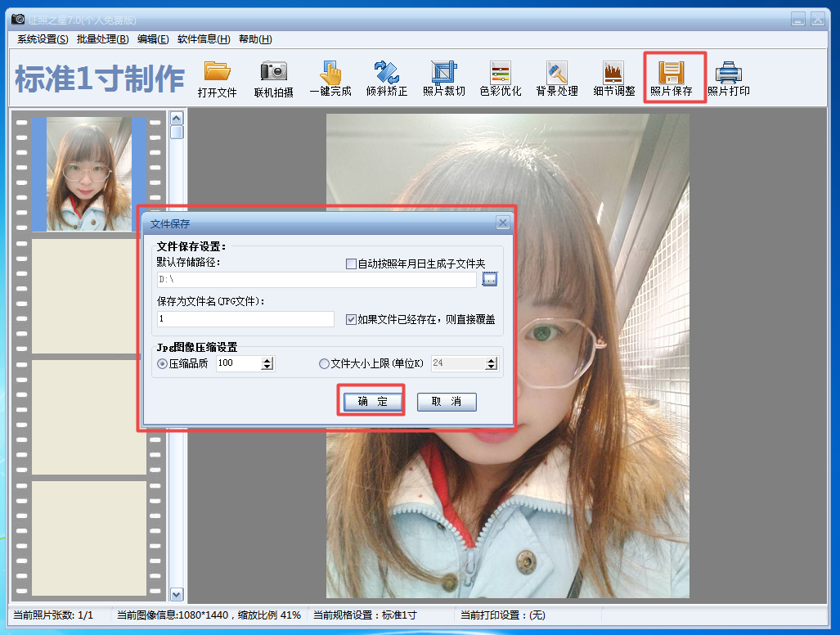Enable 自动按照年月日生成子文件夹 checkbox
The image size is (840, 635).
click(352, 263)
